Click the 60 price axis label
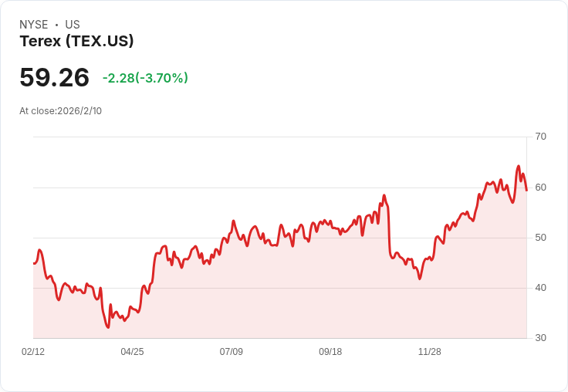 tap(540, 187)
